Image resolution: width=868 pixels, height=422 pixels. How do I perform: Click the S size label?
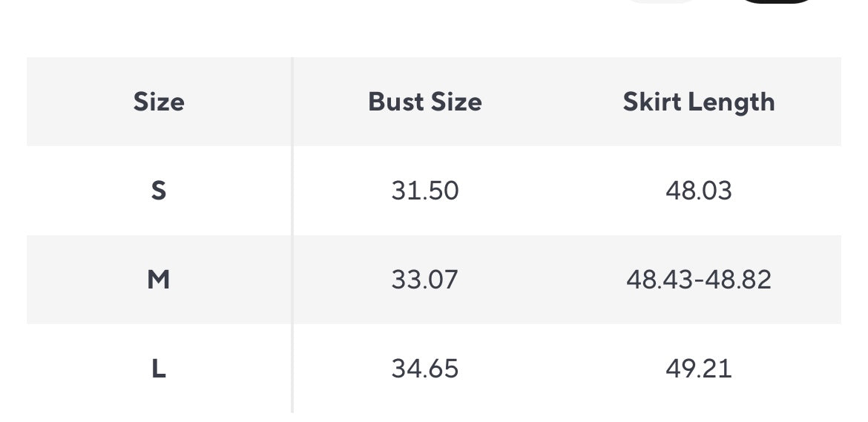click(x=159, y=191)
